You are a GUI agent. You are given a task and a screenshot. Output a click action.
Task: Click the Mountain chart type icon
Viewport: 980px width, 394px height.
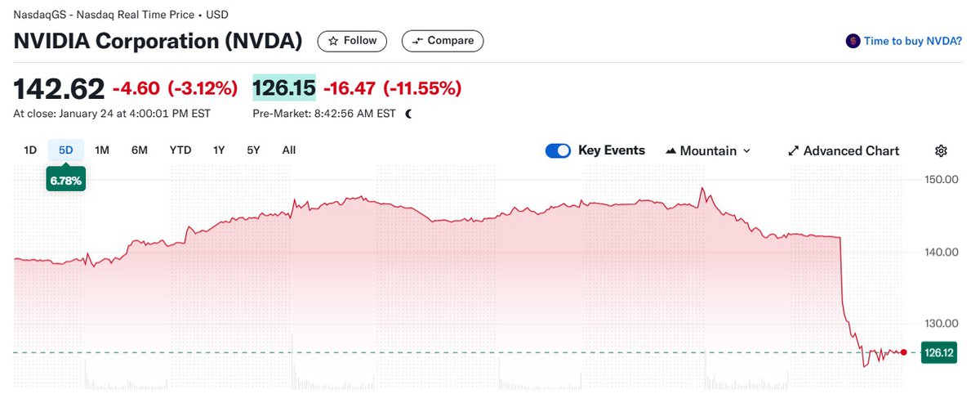(x=671, y=151)
